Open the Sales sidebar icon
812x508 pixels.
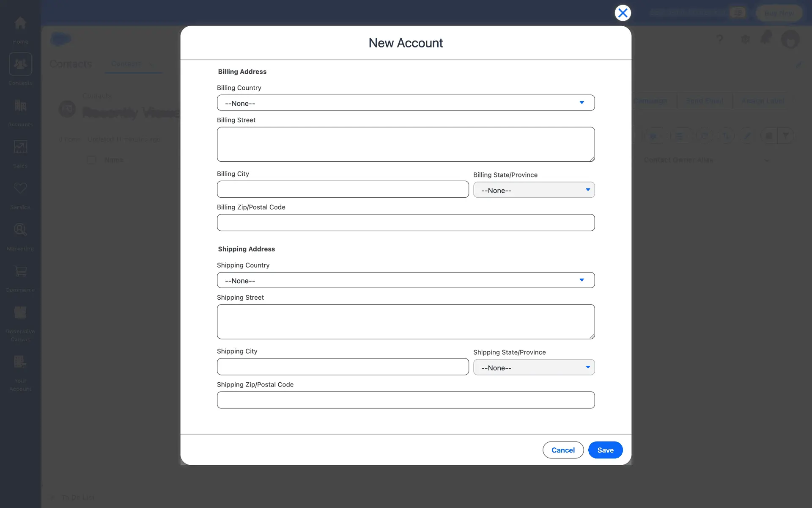pyautogui.click(x=20, y=147)
